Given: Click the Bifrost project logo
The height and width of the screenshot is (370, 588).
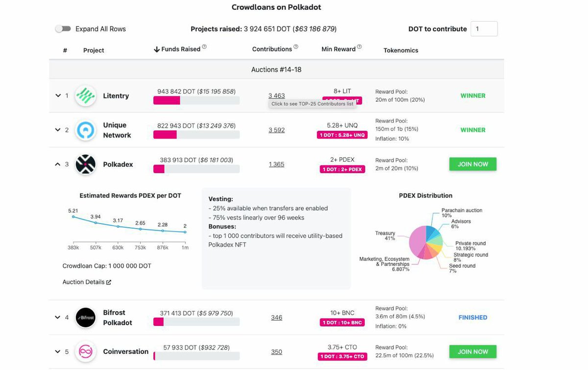Looking at the screenshot, I should [85, 318].
